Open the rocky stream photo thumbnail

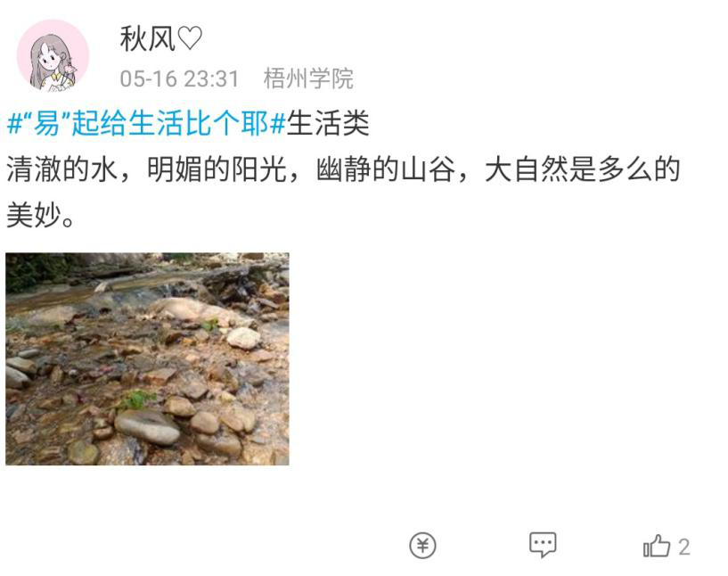tap(147, 358)
